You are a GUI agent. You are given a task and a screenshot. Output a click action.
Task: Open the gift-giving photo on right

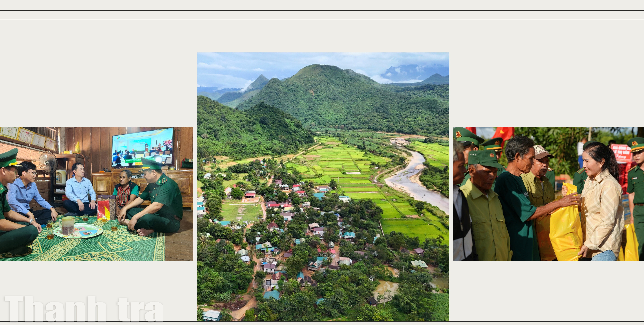548,194
